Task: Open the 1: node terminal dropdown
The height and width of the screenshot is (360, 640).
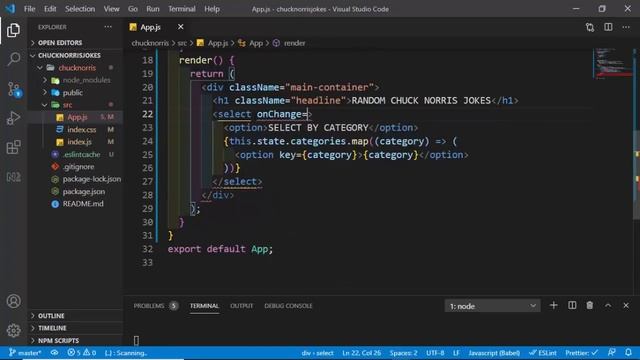Action: [492, 306]
